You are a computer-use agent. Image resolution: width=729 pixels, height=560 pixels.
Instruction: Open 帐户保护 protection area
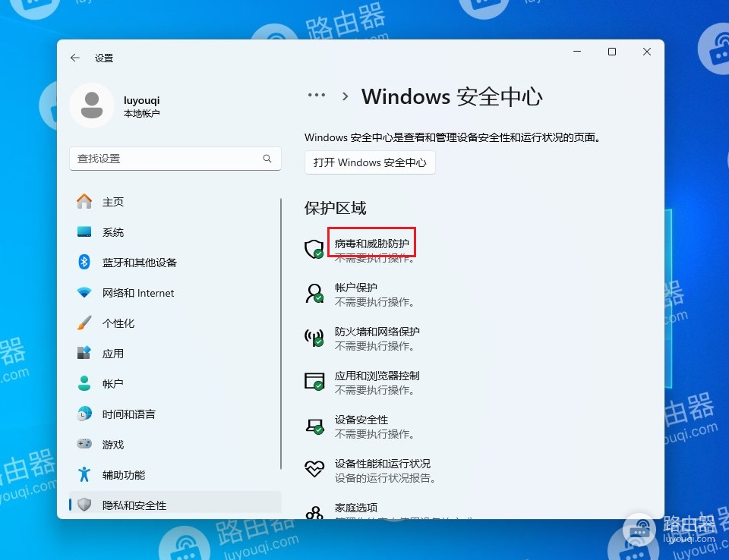(355, 287)
